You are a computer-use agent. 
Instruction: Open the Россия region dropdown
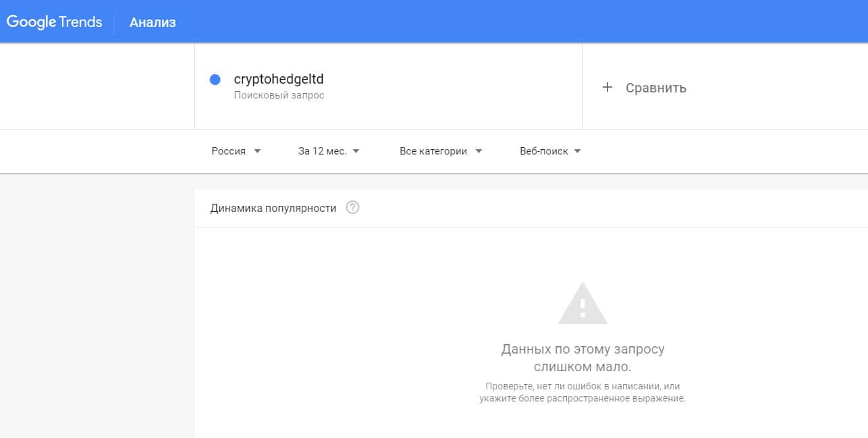point(229,151)
